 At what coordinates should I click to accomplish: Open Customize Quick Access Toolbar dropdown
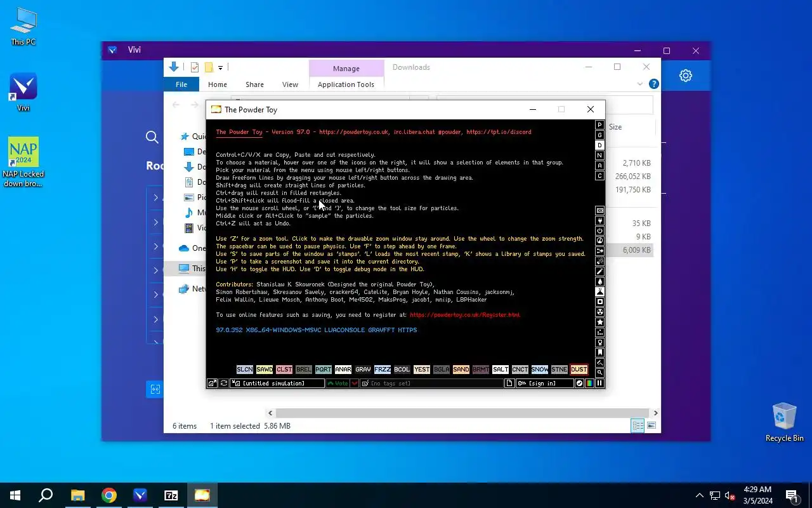[x=220, y=68]
